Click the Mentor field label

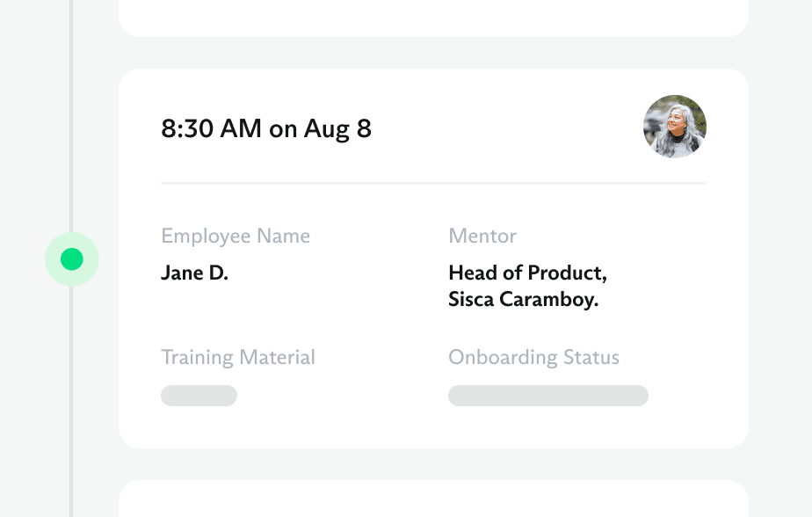click(482, 237)
